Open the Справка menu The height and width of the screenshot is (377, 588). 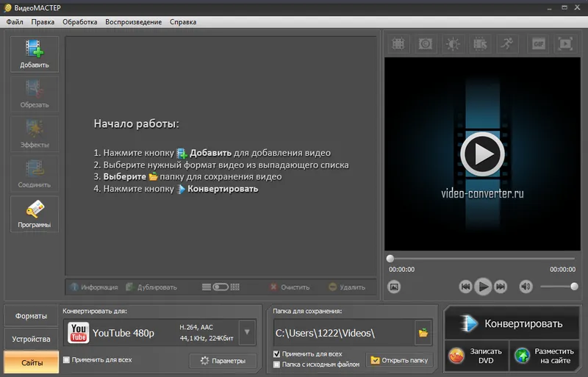(183, 22)
